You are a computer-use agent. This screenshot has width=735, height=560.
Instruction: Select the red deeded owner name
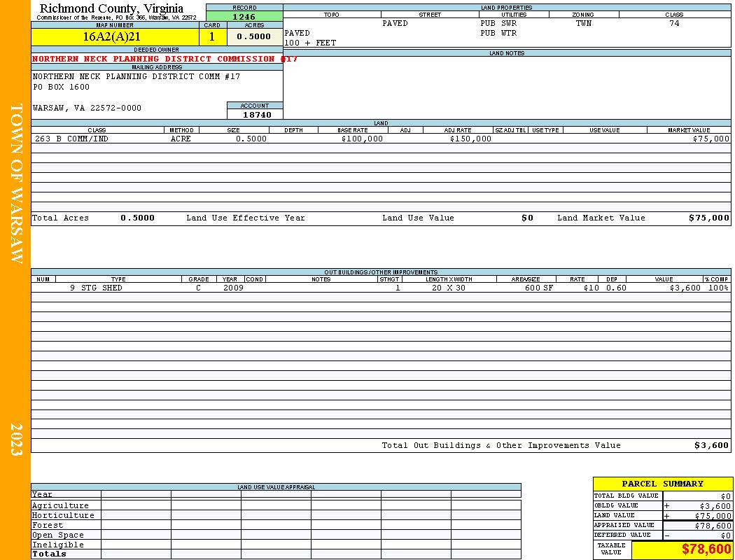[164, 59]
